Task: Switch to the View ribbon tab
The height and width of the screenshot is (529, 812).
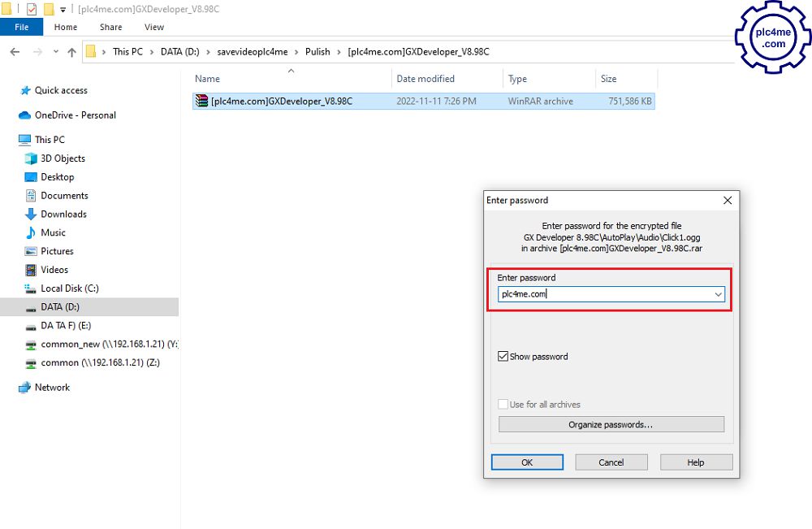Action: tap(154, 27)
